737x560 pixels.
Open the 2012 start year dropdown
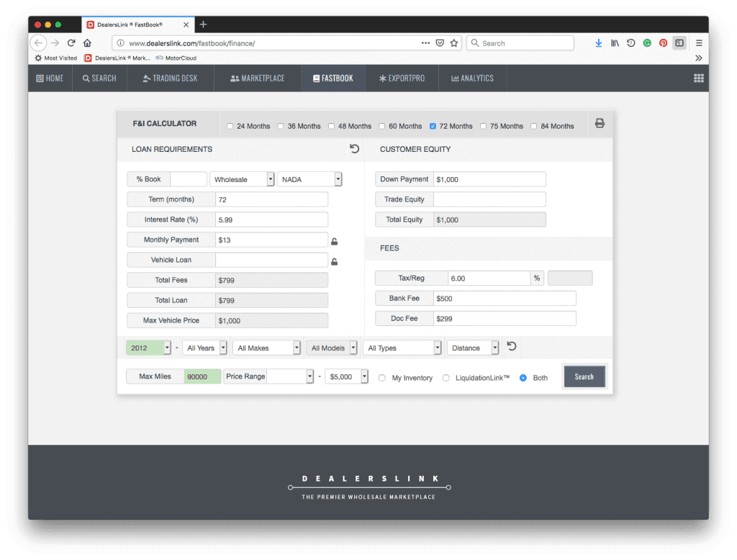tap(148, 348)
